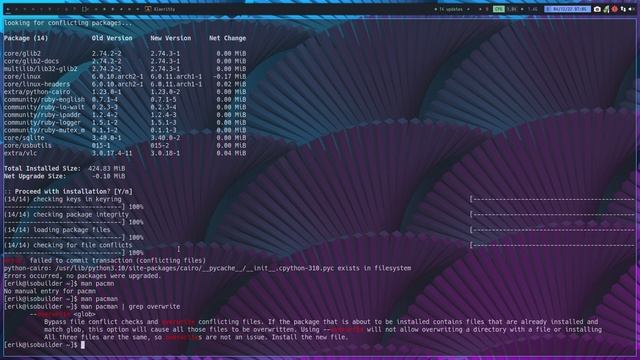Select the 'multilib/lib32-glib2' package name
The image size is (640, 360).
[x=40, y=69]
